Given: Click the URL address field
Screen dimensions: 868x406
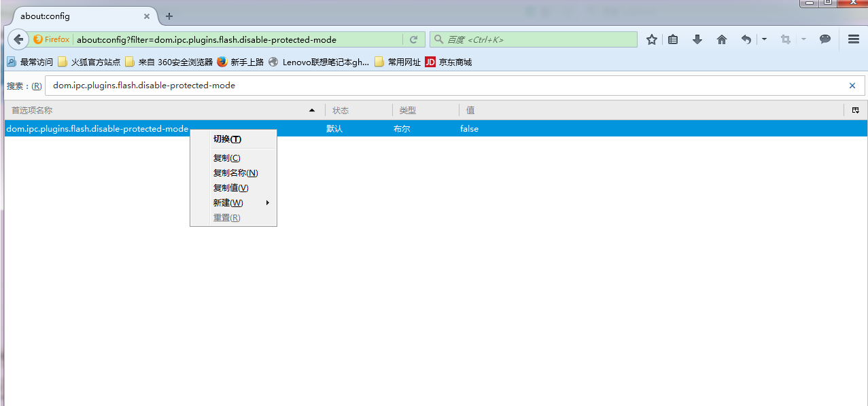Looking at the screenshot, I should point(238,39).
